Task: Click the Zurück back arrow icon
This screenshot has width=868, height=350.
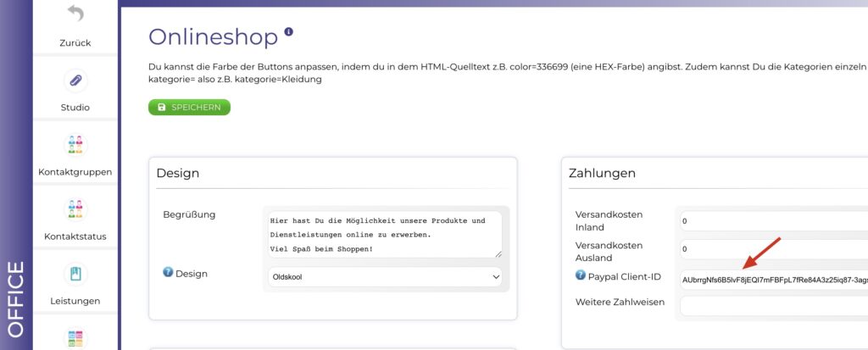Action: point(75,16)
